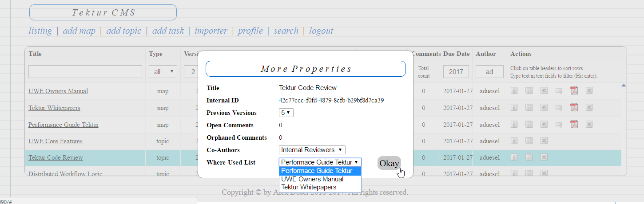Click settings gear icon in Tektur Whitepapers row
This screenshot has height=204, width=644.
point(544,108)
